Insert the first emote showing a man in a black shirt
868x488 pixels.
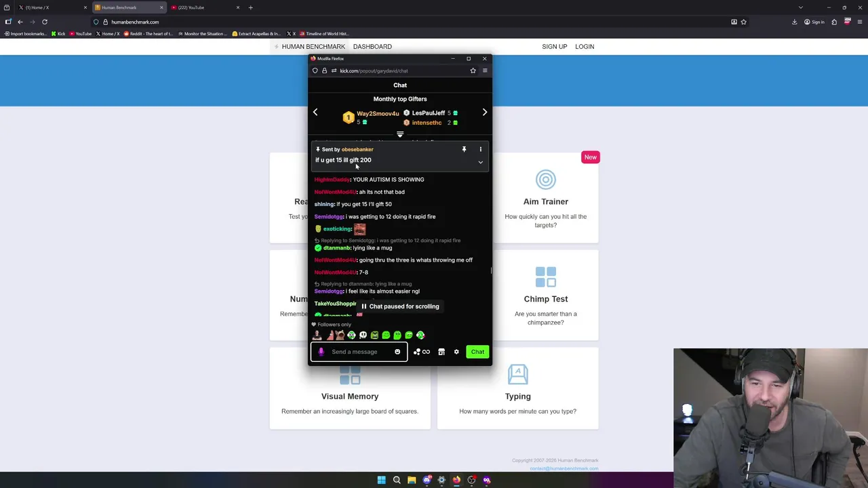(317, 335)
